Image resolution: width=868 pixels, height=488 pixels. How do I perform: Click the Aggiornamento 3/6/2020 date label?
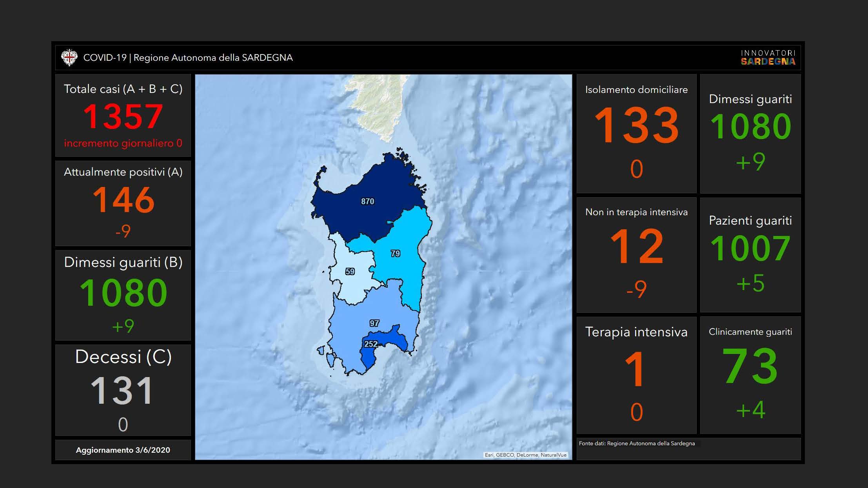123,450
